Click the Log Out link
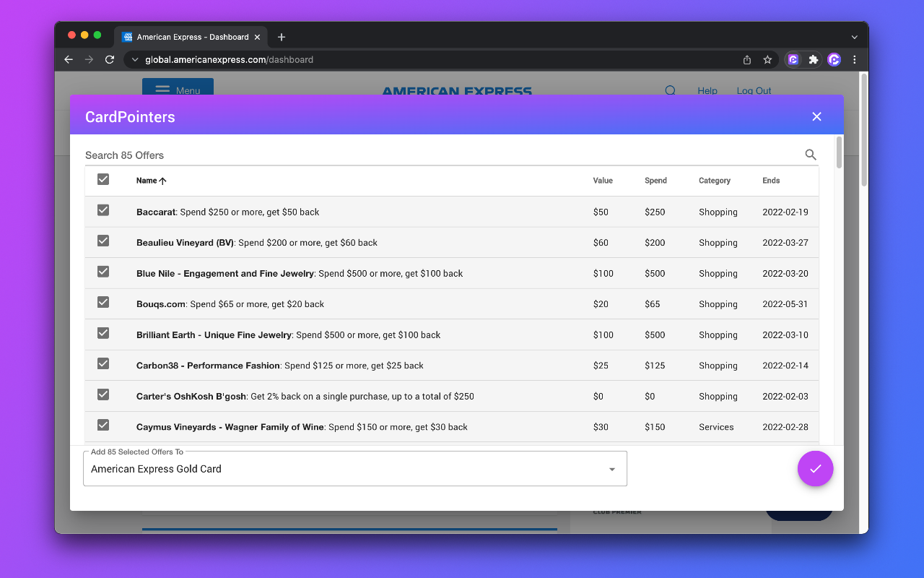 754,90
